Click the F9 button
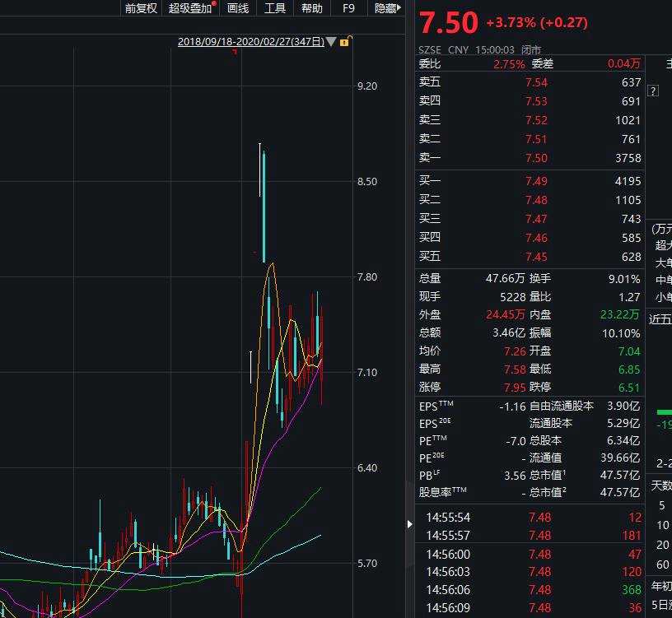The image size is (672, 618). pyautogui.click(x=348, y=8)
